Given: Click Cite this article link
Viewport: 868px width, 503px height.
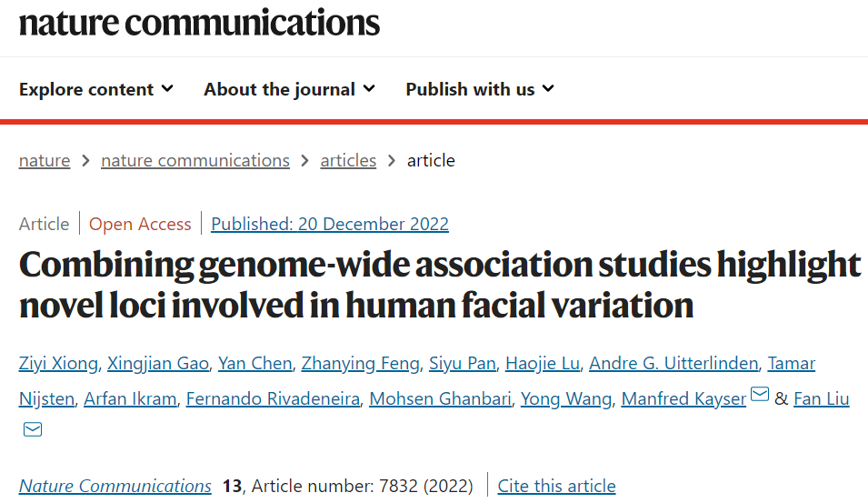Looking at the screenshot, I should (557, 487).
